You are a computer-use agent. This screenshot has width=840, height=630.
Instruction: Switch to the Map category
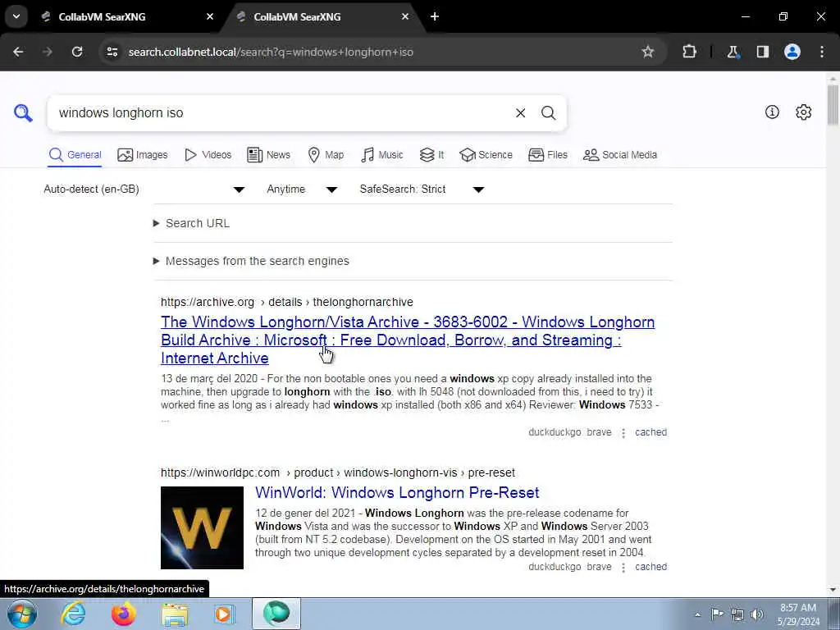tap(326, 155)
